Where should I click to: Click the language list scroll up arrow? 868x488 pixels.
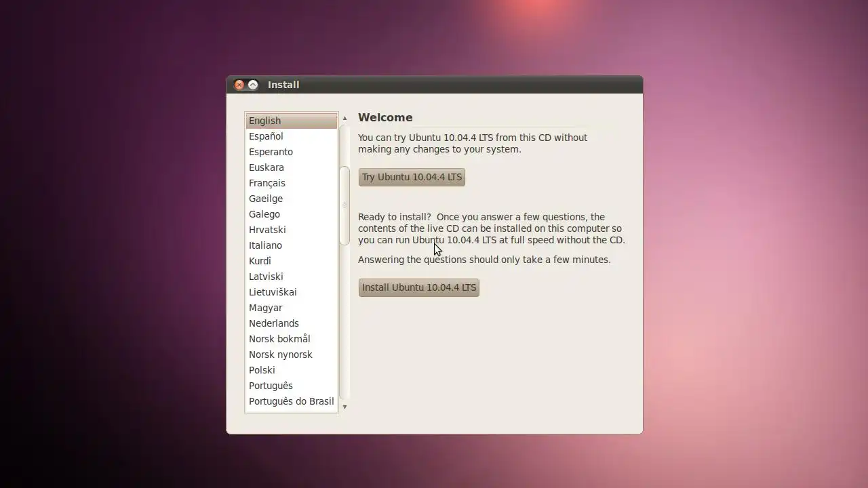pyautogui.click(x=344, y=118)
